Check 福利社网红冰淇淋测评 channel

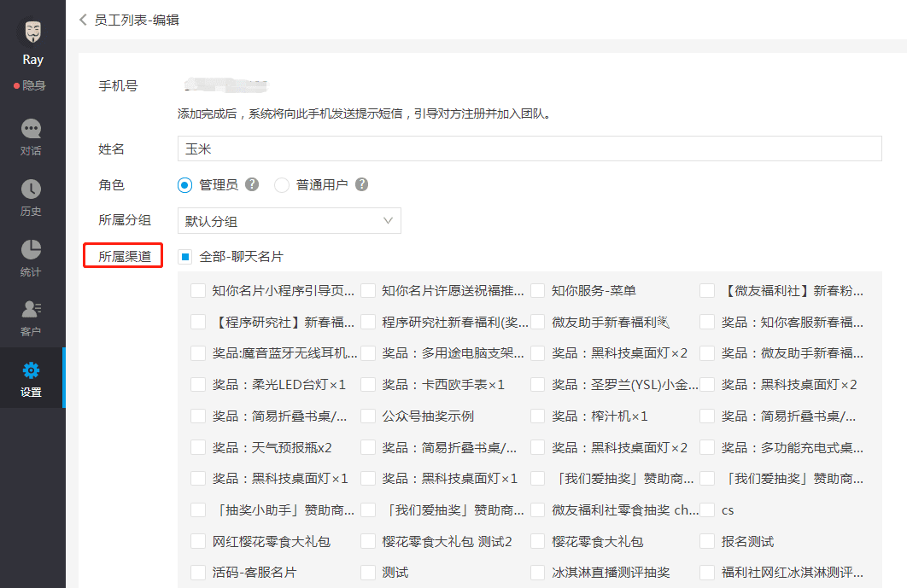point(707,573)
